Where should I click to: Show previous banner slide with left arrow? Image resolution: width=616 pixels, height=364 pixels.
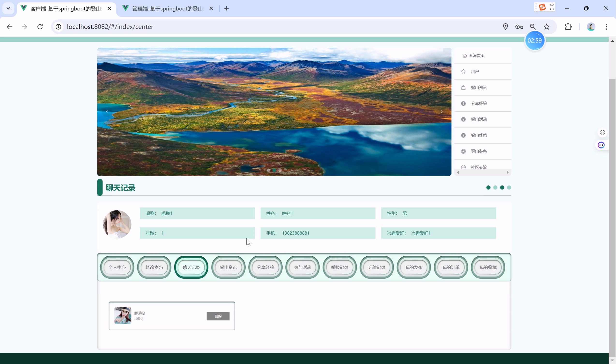(x=107, y=112)
